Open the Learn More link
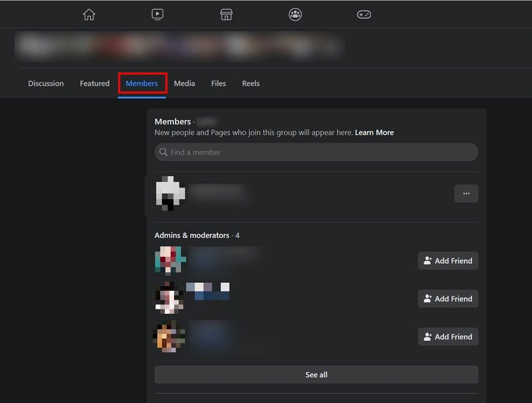This screenshot has width=532, height=403. [375, 132]
